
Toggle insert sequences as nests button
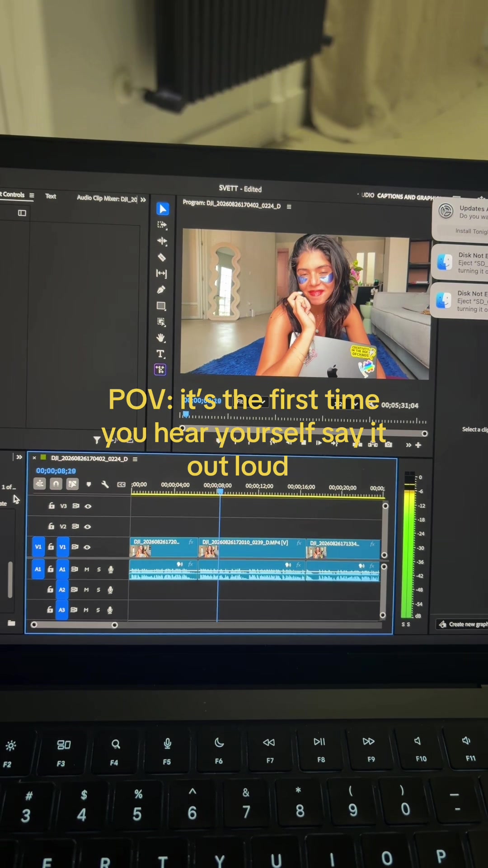(40, 484)
